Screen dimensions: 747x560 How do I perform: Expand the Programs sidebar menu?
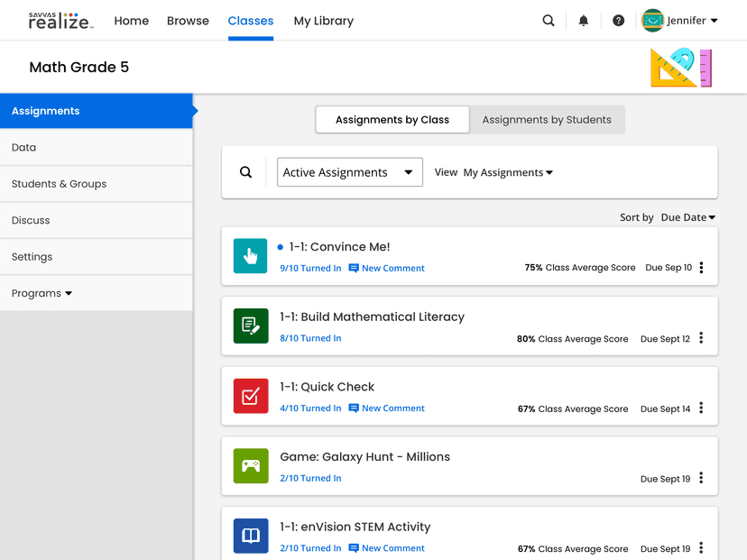41,293
